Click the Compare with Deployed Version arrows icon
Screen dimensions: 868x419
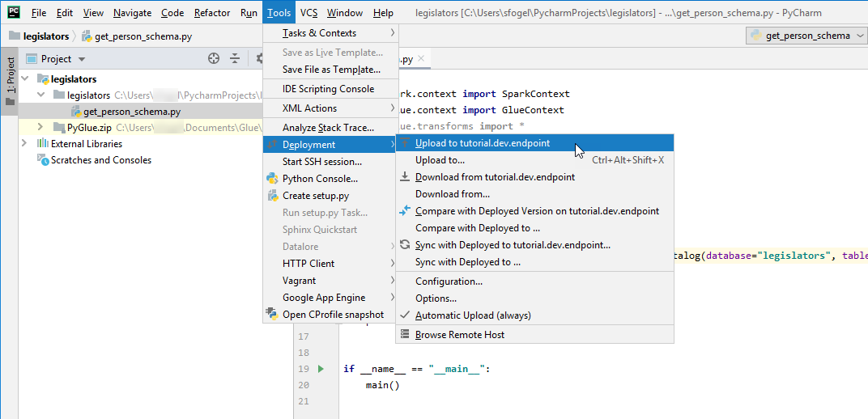pyautogui.click(x=405, y=211)
